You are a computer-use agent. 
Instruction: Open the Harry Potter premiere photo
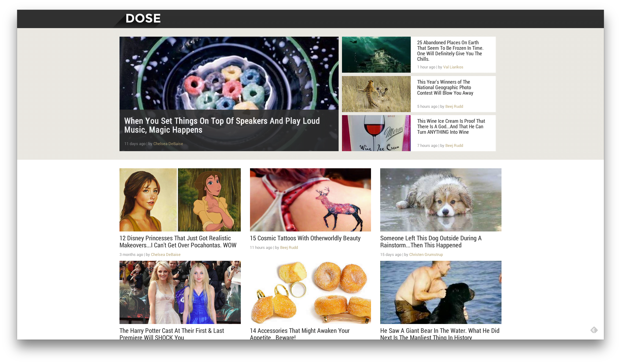(180, 292)
